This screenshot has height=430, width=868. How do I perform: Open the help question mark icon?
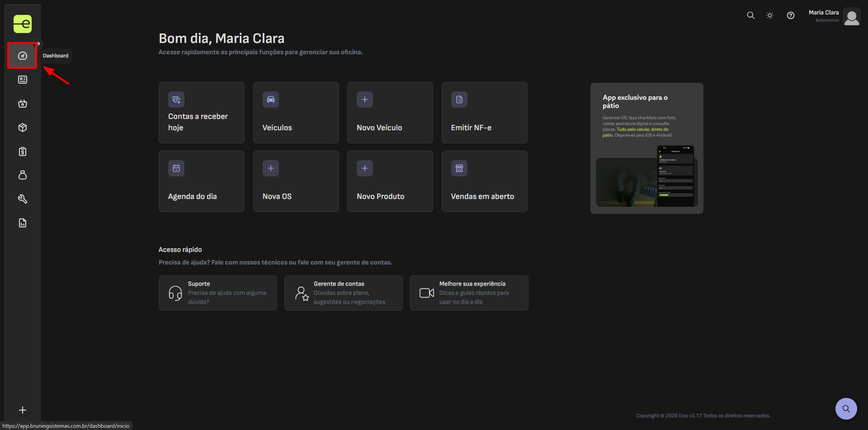click(791, 15)
